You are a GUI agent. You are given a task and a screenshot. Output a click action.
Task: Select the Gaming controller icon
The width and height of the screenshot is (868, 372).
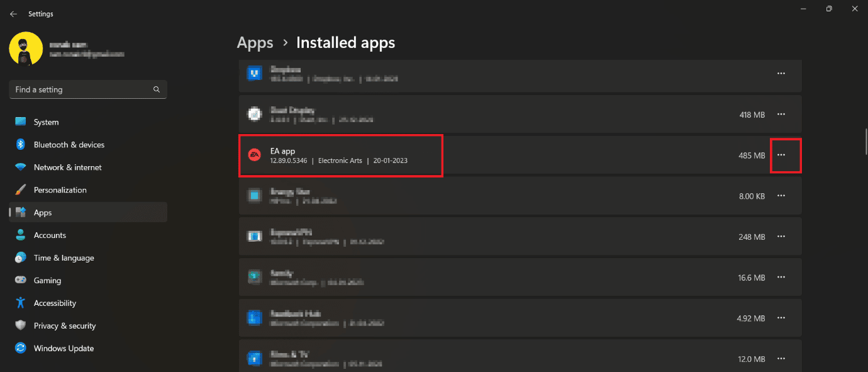click(x=21, y=280)
